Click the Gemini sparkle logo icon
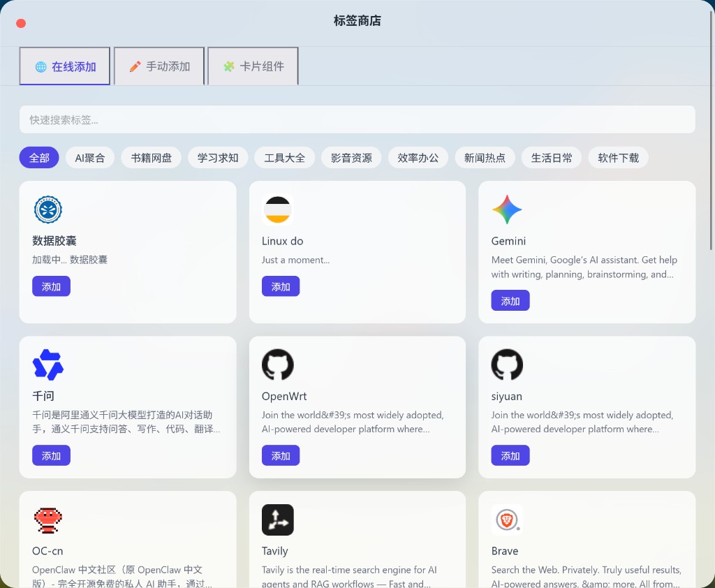 507,210
